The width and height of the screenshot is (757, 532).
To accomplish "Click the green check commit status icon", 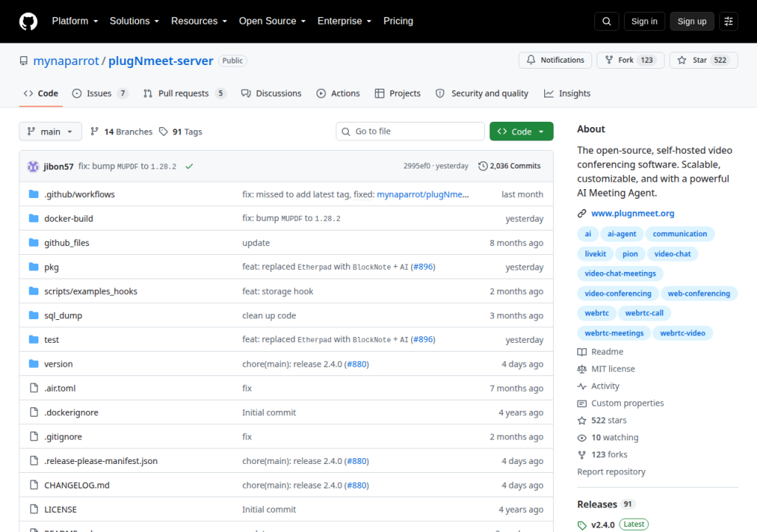I will 189,166.
